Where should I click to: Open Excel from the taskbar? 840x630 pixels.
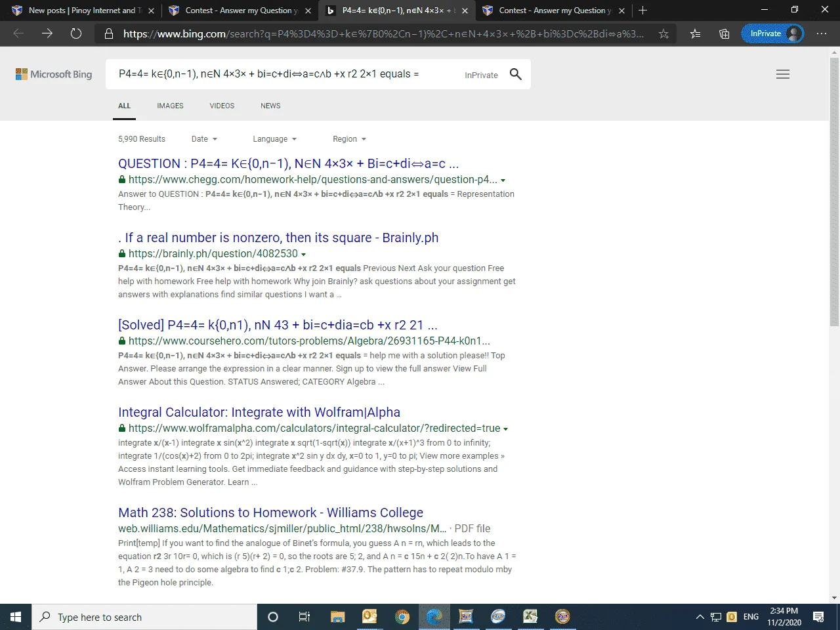530,617
